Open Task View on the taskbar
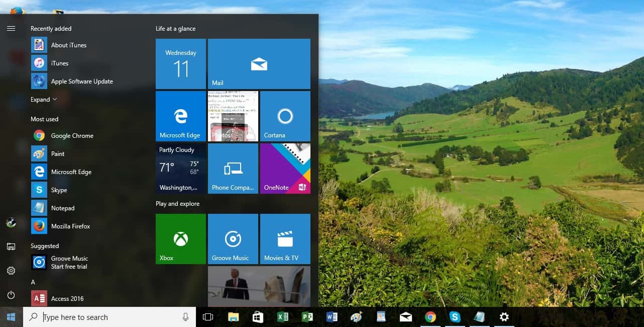 [208, 317]
